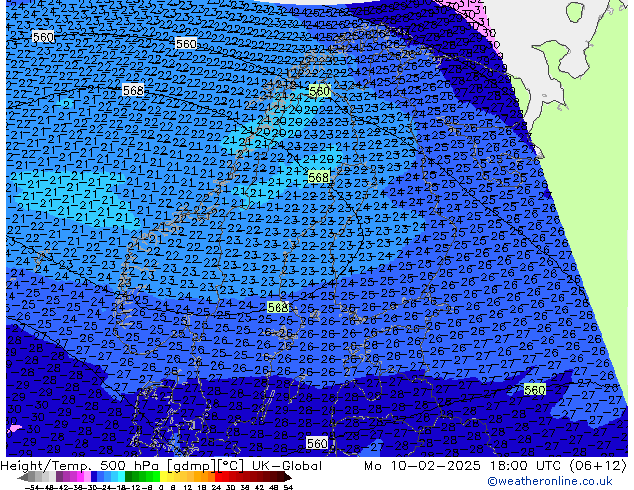Click the right arrow tip of the colour scale
The image size is (634, 490).
click(290, 478)
